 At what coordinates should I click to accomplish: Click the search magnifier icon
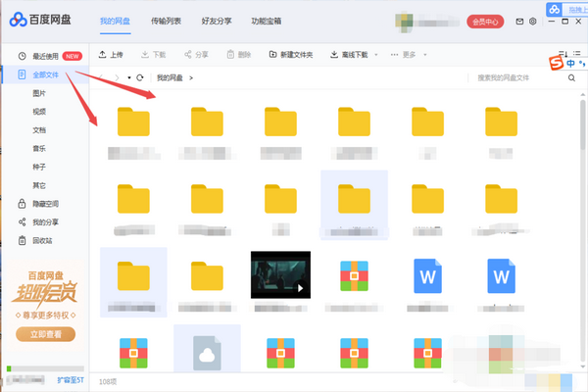coord(571,78)
